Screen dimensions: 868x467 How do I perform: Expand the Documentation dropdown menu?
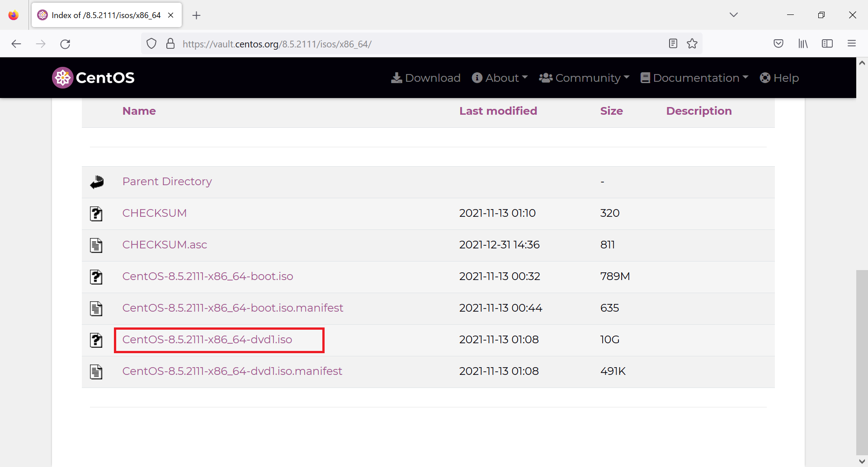tap(694, 78)
